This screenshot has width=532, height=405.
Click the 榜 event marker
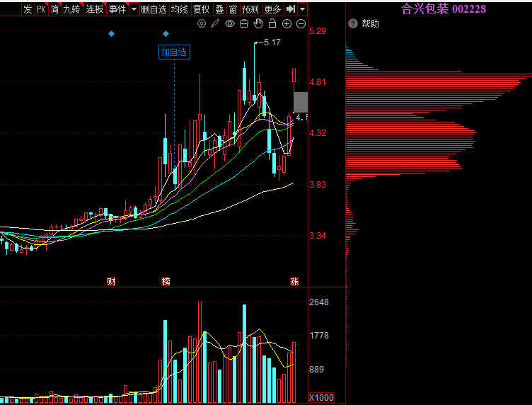(x=166, y=281)
